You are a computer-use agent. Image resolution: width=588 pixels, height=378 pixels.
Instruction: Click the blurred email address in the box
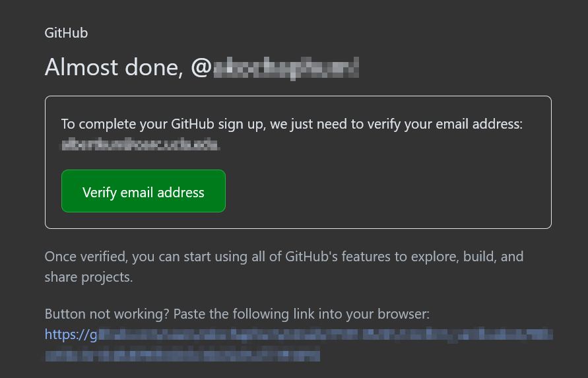pos(141,145)
